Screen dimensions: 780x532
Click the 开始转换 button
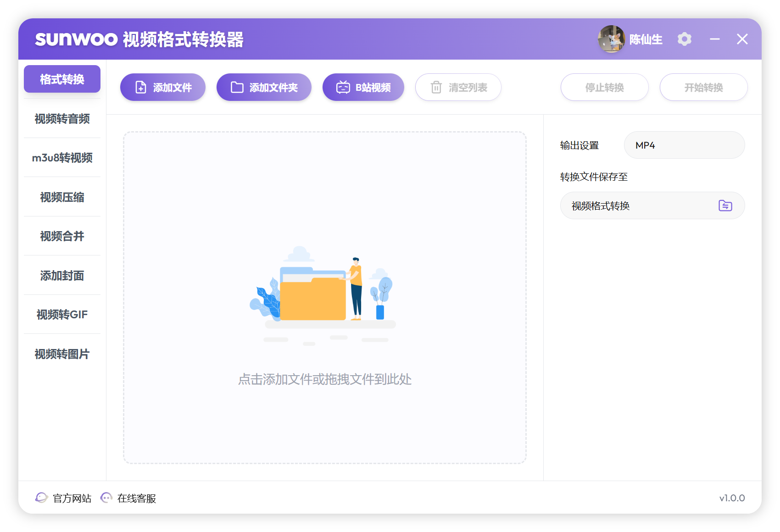click(703, 87)
